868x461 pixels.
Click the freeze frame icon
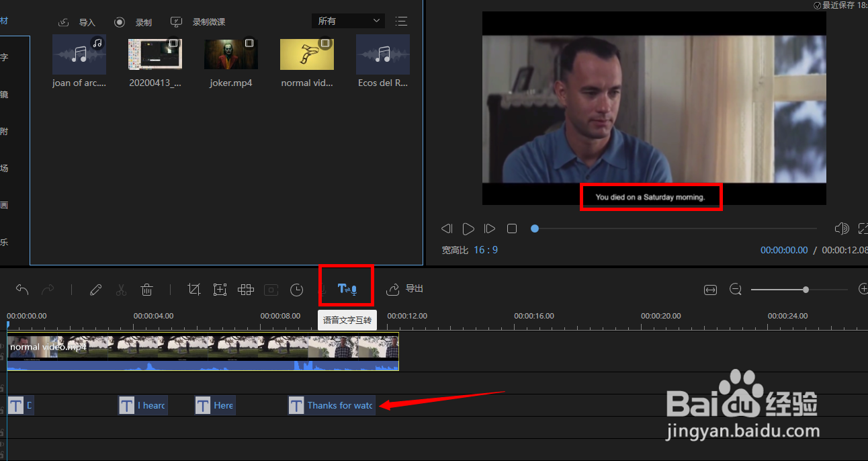tap(271, 290)
